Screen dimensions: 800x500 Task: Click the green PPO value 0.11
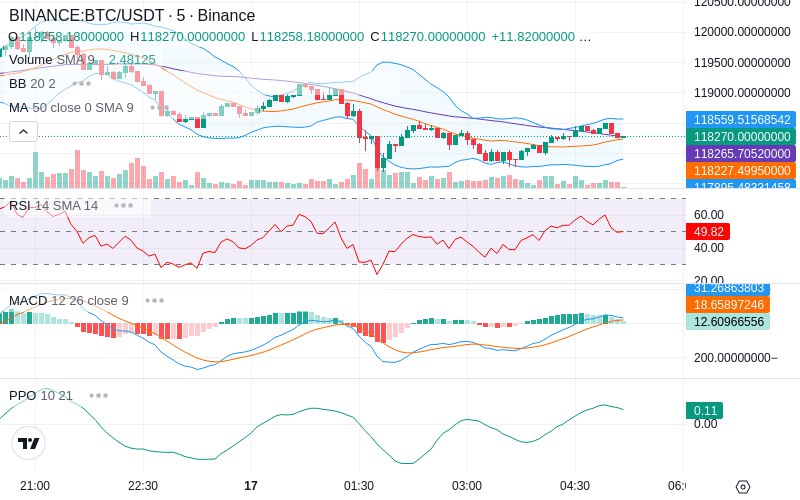(705, 410)
